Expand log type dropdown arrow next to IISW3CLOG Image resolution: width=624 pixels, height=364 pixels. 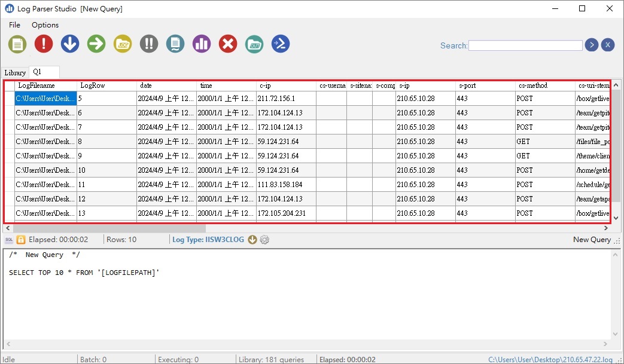tap(252, 240)
